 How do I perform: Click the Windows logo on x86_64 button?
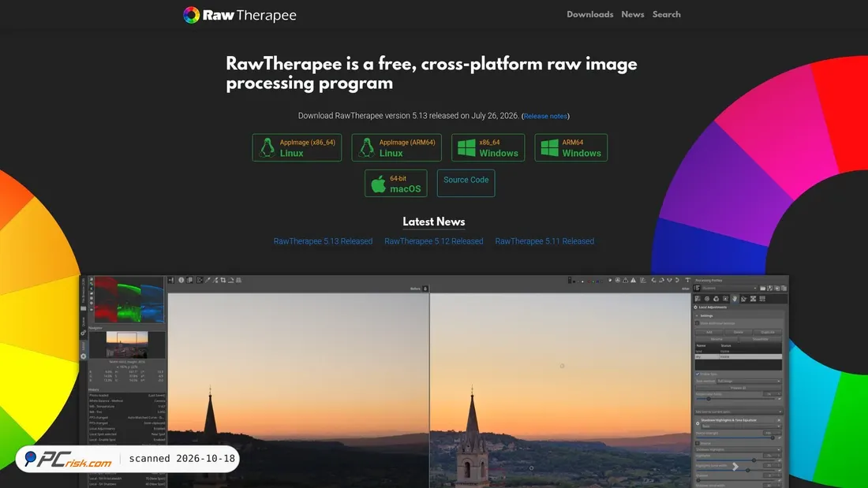pyautogui.click(x=466, y=147)
